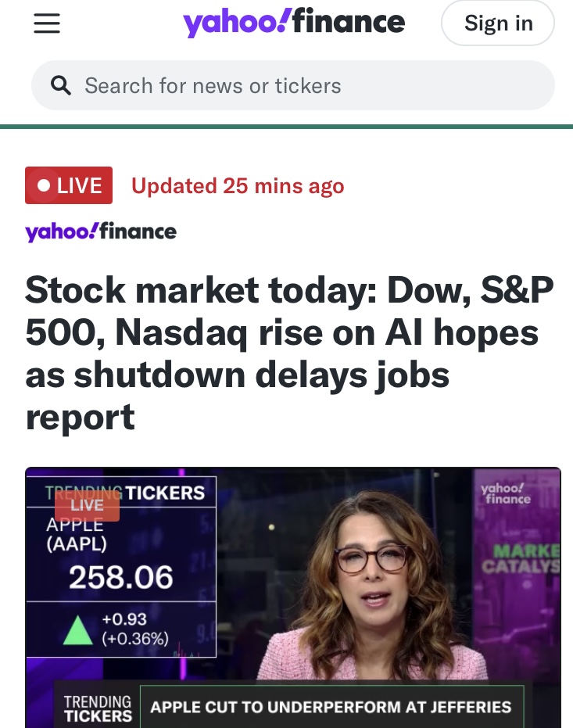The image size is (573, 728).
Task: Click the Market Catalysts label in video
Action: (527, 560)
